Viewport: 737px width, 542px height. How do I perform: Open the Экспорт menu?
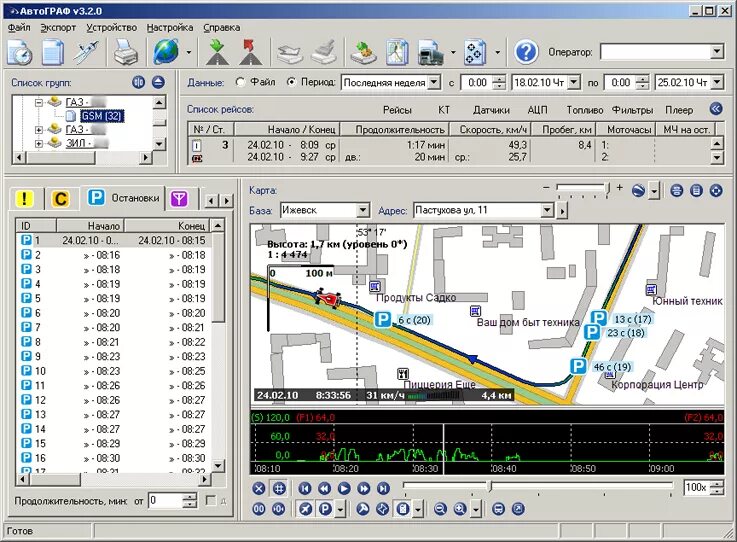pyautogui.click(x=58, y=28)
